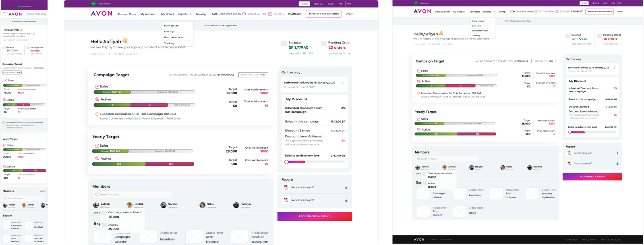Image resolution: width=644 pixels, height=245 pixels.
Task: Click RECOMMEND A FRIEND in the right mockup
Action: [592, 176]
